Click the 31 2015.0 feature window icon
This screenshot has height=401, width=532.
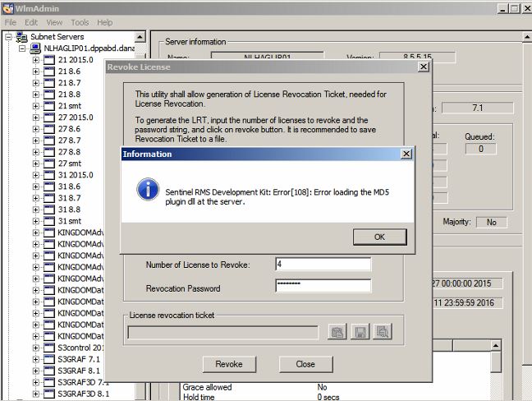[x=49, y=175]
